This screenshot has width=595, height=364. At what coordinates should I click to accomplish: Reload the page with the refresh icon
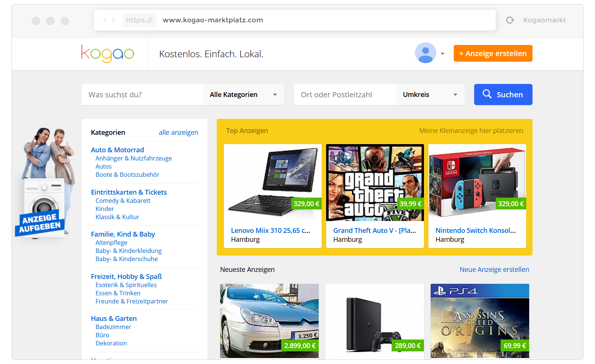[x=510, y=20]
